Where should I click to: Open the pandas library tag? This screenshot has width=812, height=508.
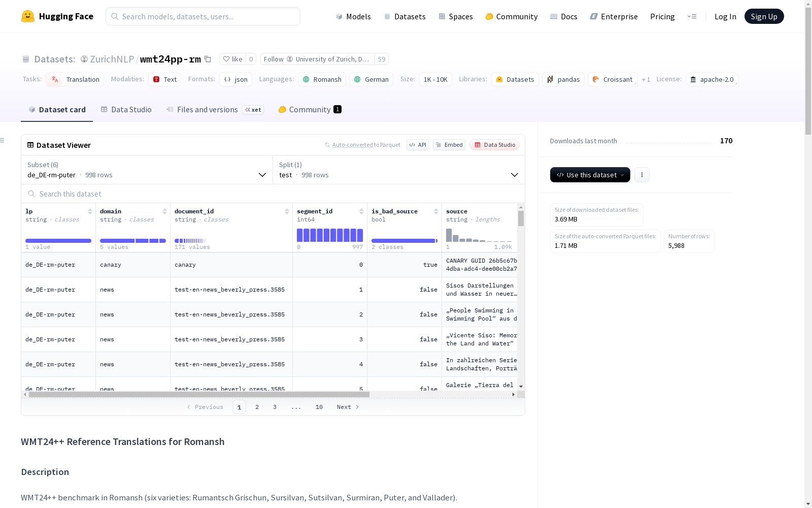(x=563, y=79)
